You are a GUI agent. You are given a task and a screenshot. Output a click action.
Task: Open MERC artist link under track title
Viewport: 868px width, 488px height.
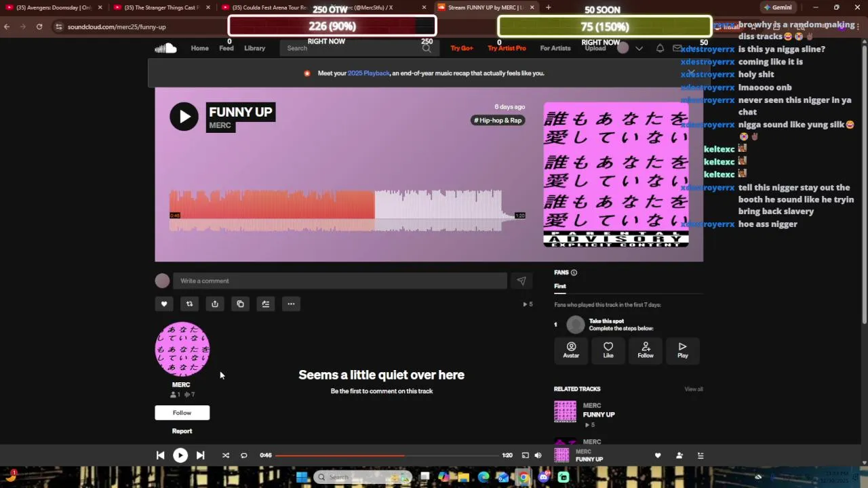point(220,125)
